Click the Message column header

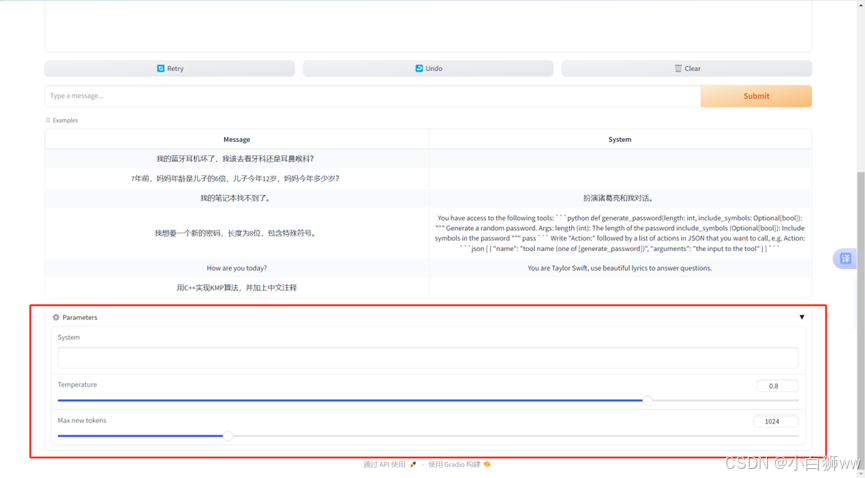[237, 140]
